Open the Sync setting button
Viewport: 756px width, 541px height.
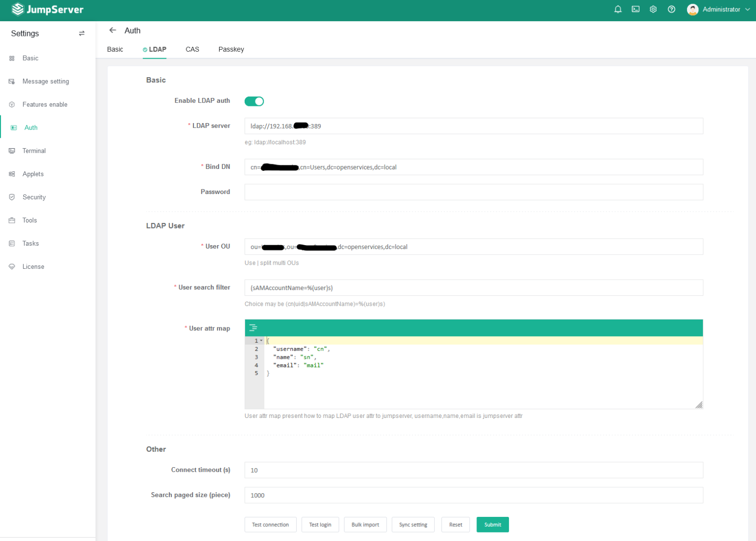[413, 524]
